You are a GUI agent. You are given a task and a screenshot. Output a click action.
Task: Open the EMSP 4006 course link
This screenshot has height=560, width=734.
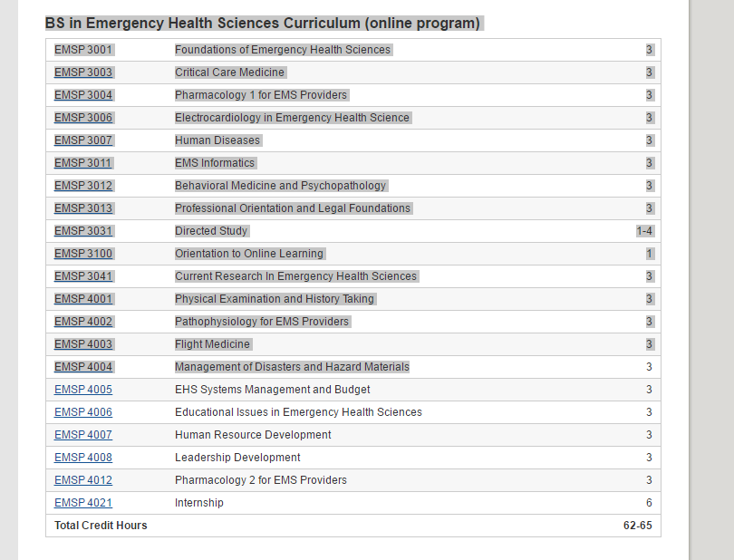[x=83, y=412]
